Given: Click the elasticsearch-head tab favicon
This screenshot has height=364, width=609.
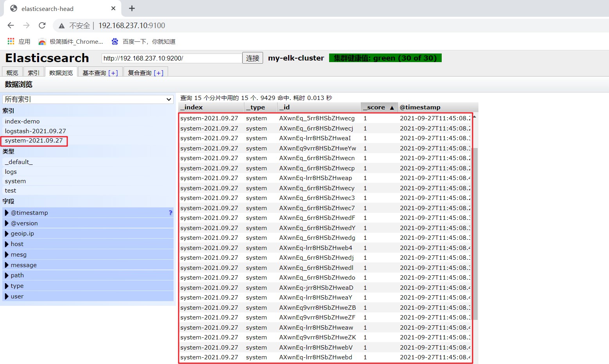Looking at the screenshot, I should (x=14, y=8).
